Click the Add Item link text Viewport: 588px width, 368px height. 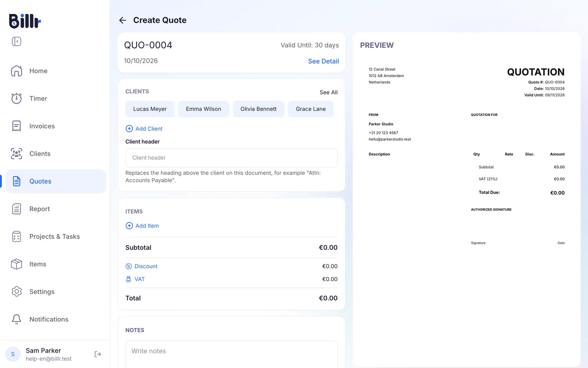(x=147, y=226)
